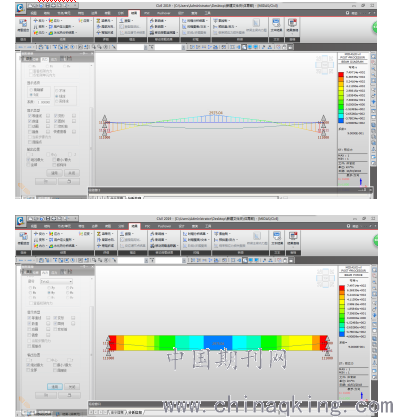Select the My radio button in the lower panel
This screenshot has width=393, height=417.
(49, 292)
